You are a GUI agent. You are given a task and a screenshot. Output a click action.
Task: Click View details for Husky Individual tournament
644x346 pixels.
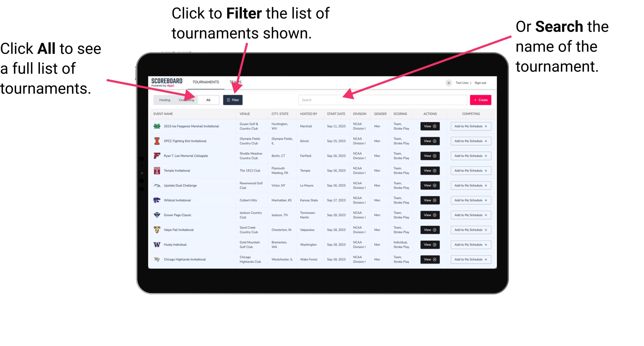tap(429, 244)
